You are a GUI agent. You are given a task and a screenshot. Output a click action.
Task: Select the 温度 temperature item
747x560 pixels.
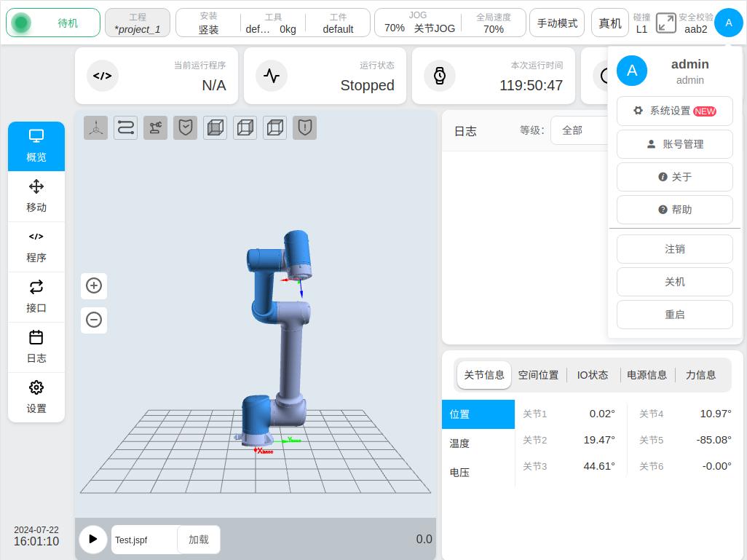coord(459,443)
